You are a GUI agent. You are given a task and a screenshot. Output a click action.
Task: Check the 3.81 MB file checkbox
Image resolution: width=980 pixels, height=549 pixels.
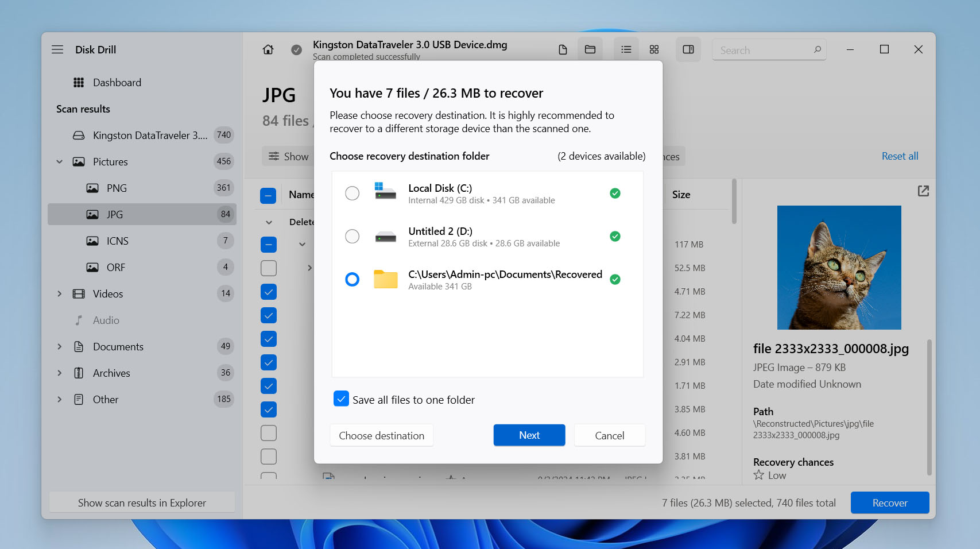[268, 457]
